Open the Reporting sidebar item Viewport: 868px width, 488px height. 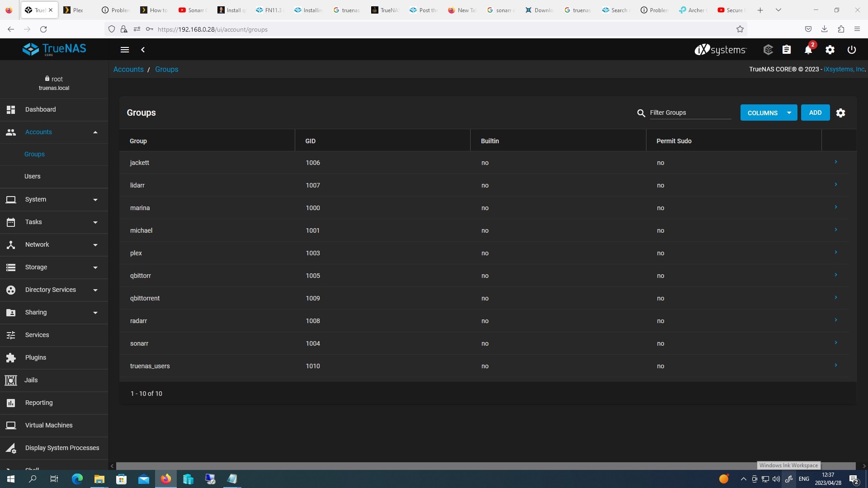coord(54,403)
